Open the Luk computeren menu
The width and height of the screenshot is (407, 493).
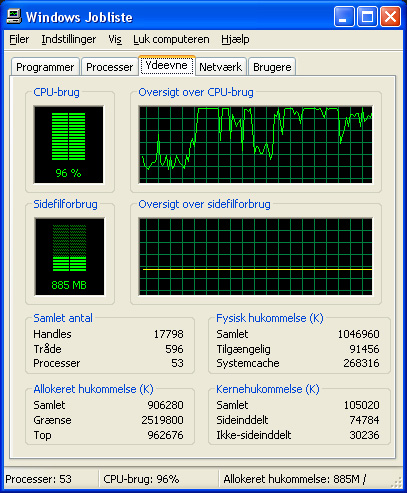click(x=171, y=39)
